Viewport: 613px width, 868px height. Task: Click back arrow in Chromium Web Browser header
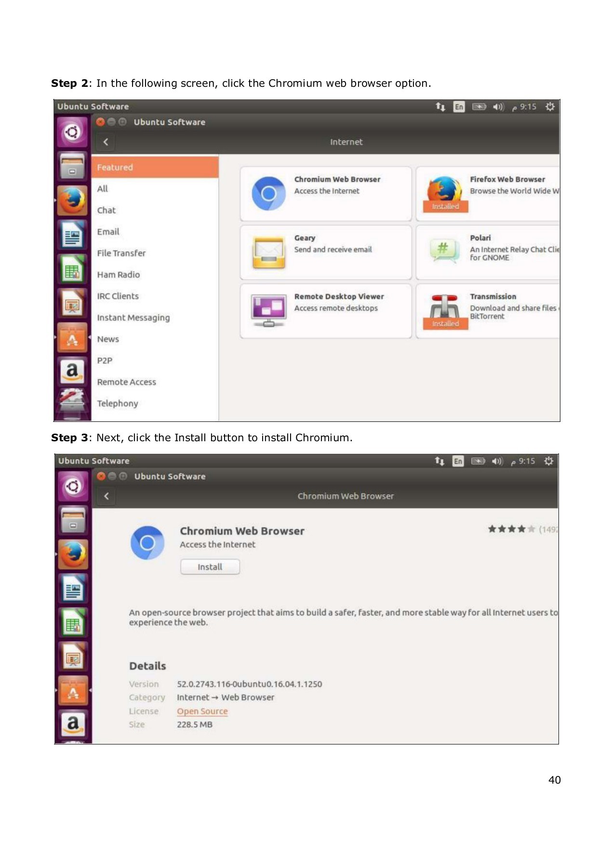107,496
